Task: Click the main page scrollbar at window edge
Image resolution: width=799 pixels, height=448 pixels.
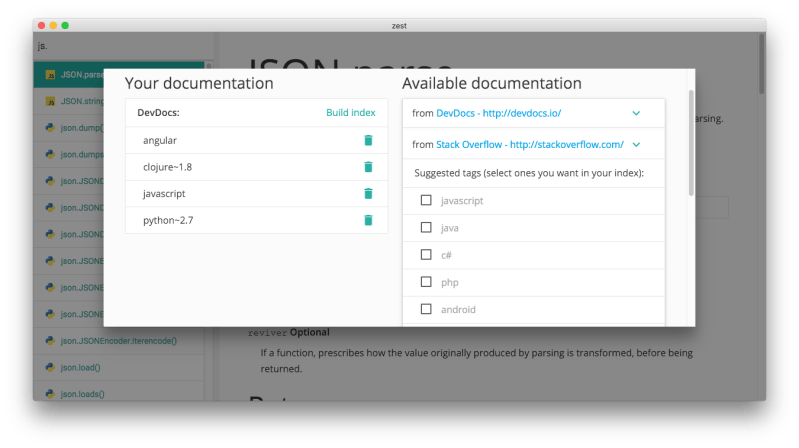Action: [x=761, y=64]
